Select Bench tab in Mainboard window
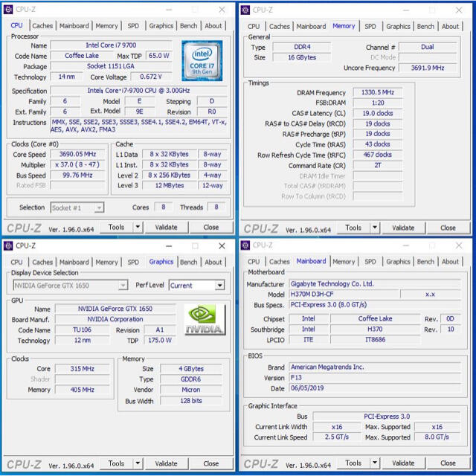The height and width of the screenshot is (476, 476). [425, 261]
